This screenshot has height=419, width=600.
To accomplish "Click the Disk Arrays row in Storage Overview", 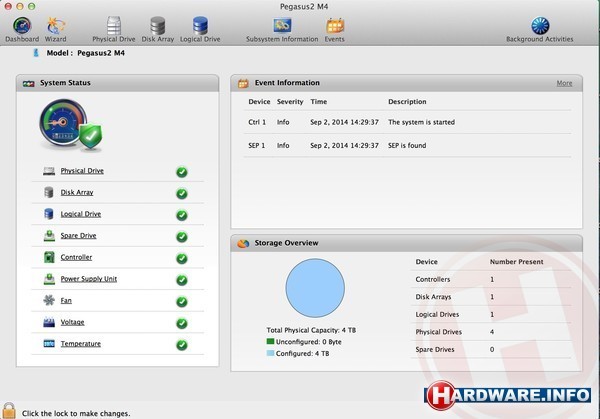I will click(x=491, y=297).
